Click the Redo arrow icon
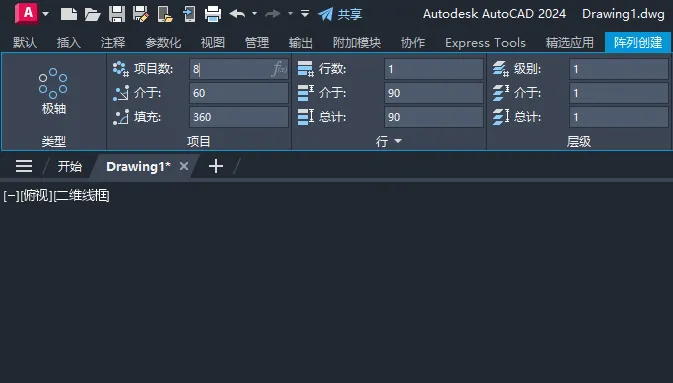The height and width of the screenshot is (383, 673). (x=273, y=14)
